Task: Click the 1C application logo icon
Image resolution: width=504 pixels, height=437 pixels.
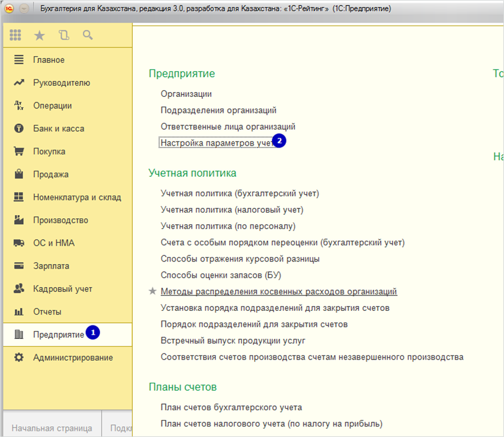Action: [x=9, y=9]
